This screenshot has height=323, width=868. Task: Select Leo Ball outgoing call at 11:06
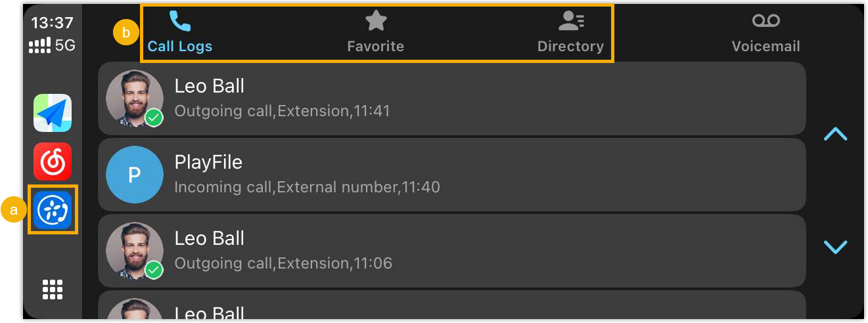(452, 251)
